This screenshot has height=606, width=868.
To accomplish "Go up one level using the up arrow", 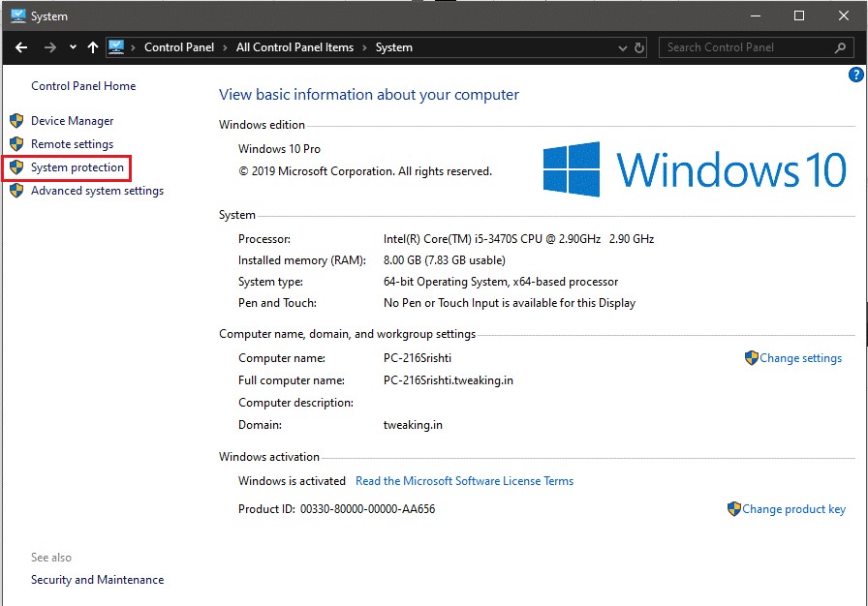I will [92, 46].
